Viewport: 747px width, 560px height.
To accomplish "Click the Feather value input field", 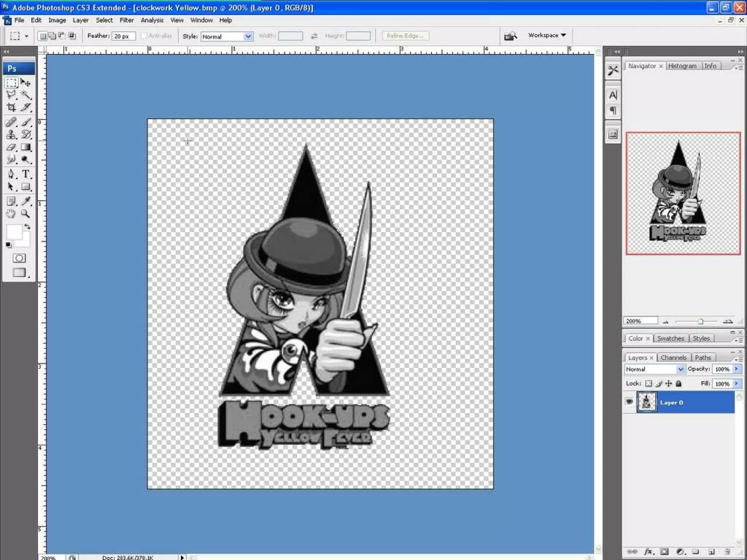I will (x=123, y=36).
